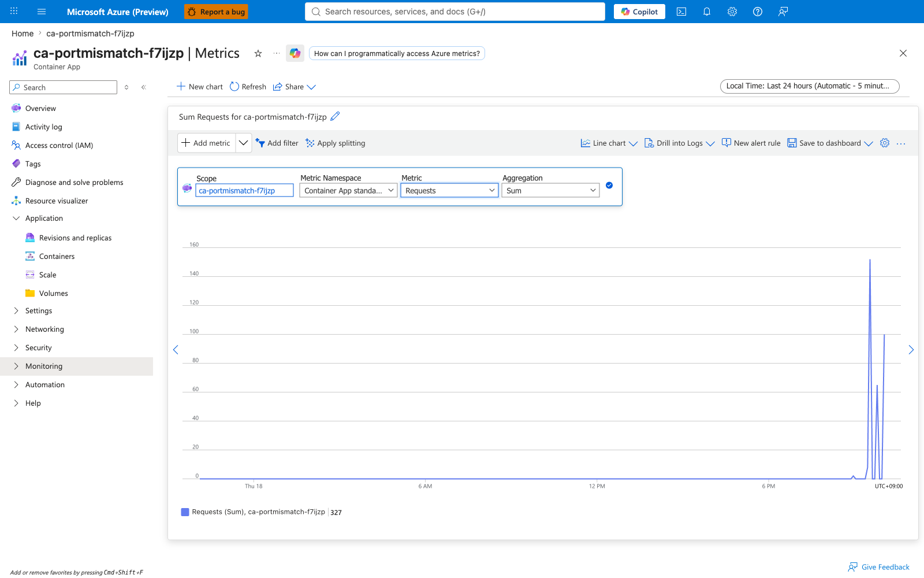Image resolution: width=924 pixels, height=578 pixels.
Task: Go to Home breadcrumb
Action: pyautogui.click(x=23, y=34)
